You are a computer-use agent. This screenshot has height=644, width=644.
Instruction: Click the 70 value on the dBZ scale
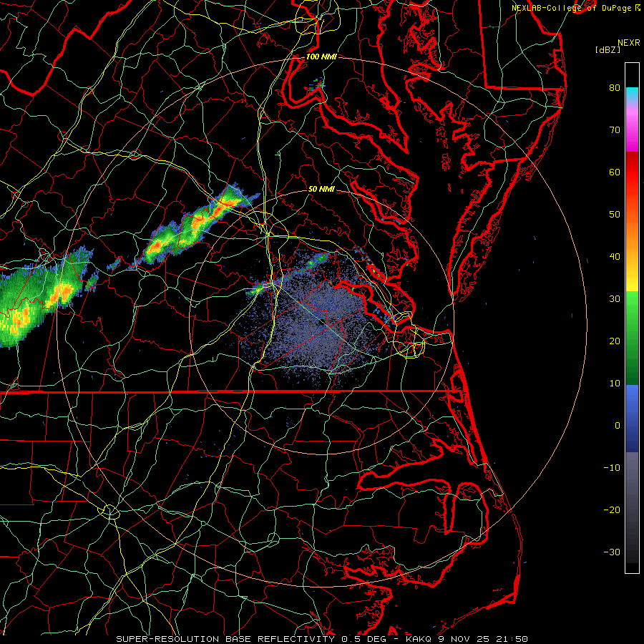(x=615, y=130)
